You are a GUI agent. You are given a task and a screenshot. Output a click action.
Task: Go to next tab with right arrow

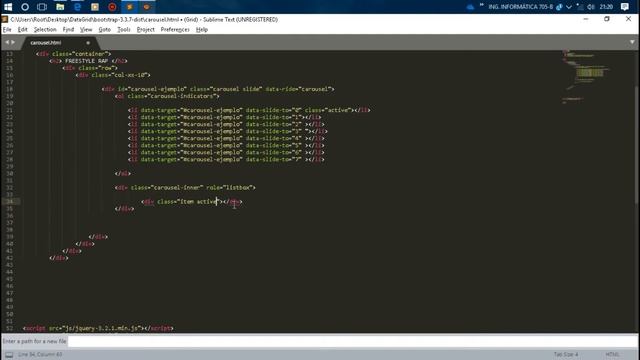pos(13,42)
